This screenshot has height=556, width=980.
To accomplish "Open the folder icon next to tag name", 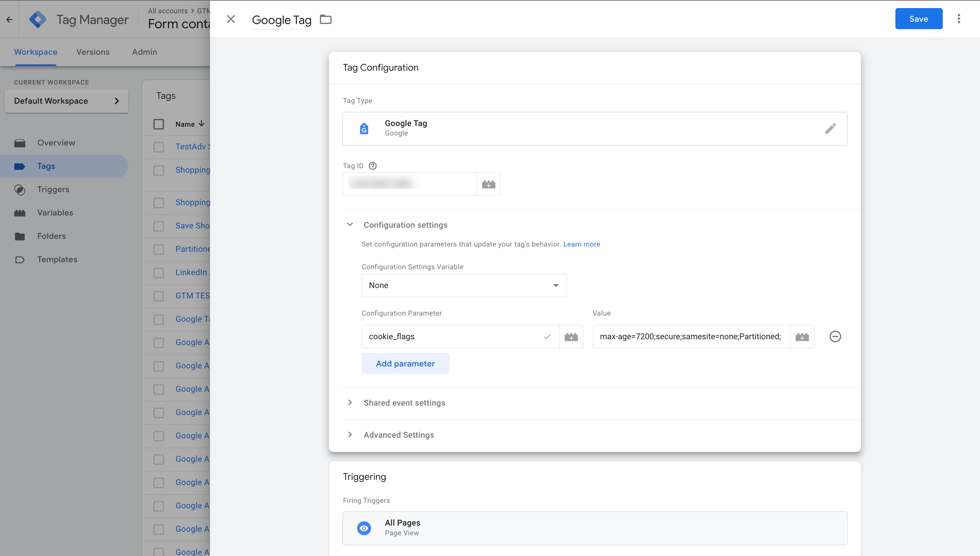I will click(x=325, y=19).
